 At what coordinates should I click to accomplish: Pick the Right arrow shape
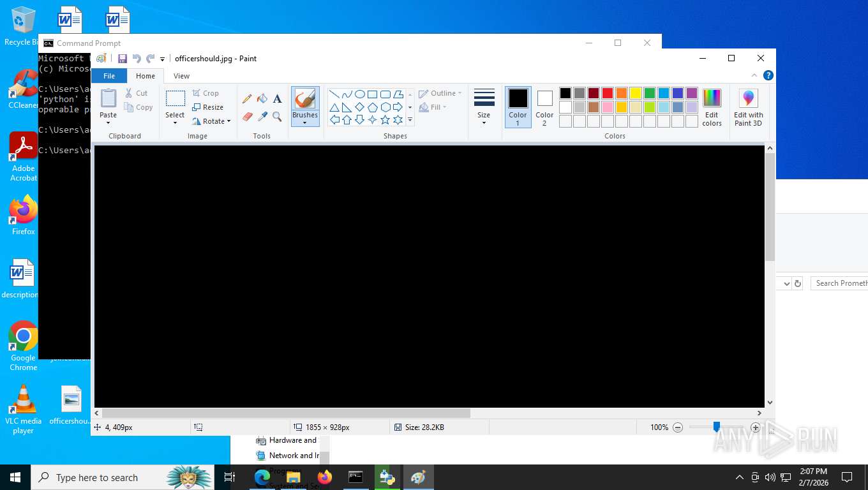click(398, 107)
